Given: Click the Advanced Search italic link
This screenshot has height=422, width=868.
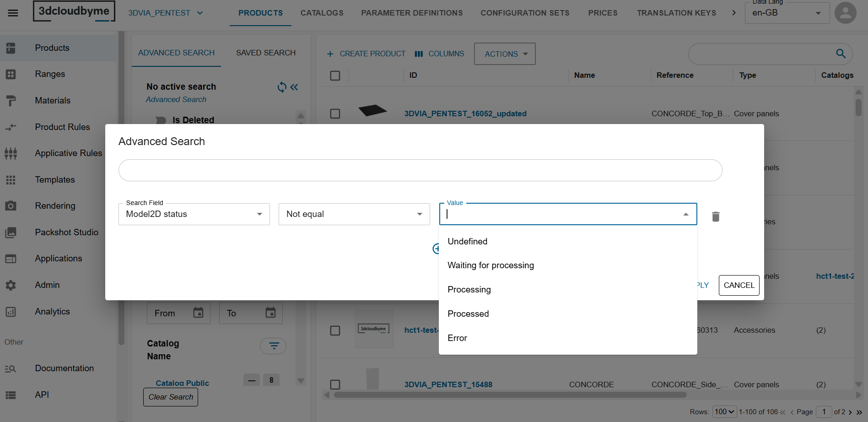Looking at the screenshot, I should point(176,100).
